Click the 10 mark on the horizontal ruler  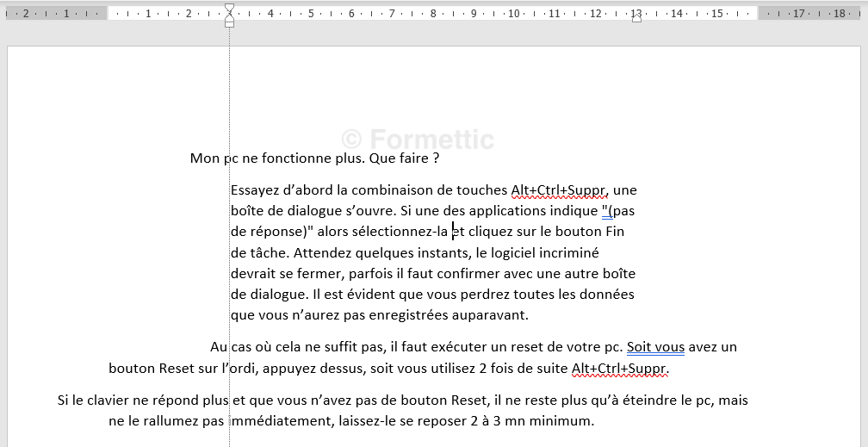point(514,13)
